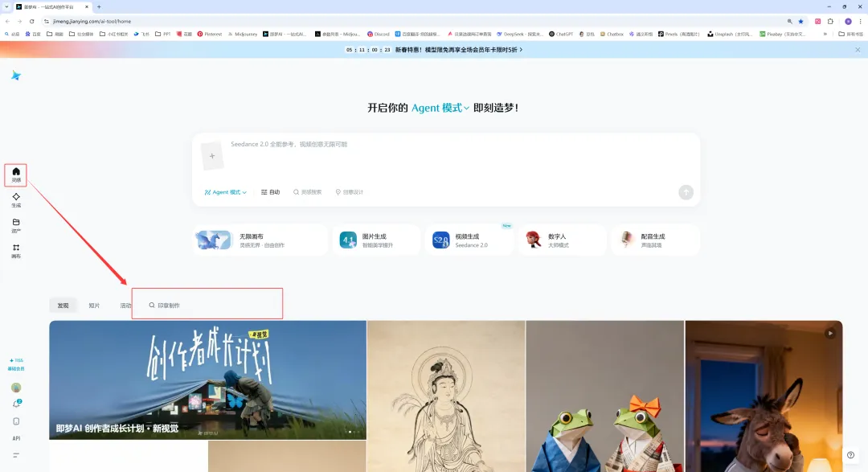The width and height of the screenshot is (868, 472).
Task: Open the user avatar in sidebar
Action: click(16, 388)
